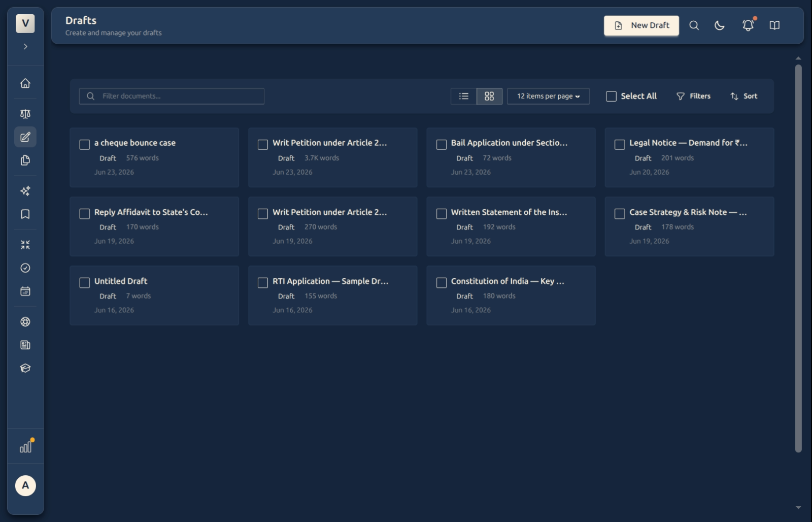This screenshot has height=522, width=812.
Task: Check the Bail Application draft checkbox
Action: 442,145
